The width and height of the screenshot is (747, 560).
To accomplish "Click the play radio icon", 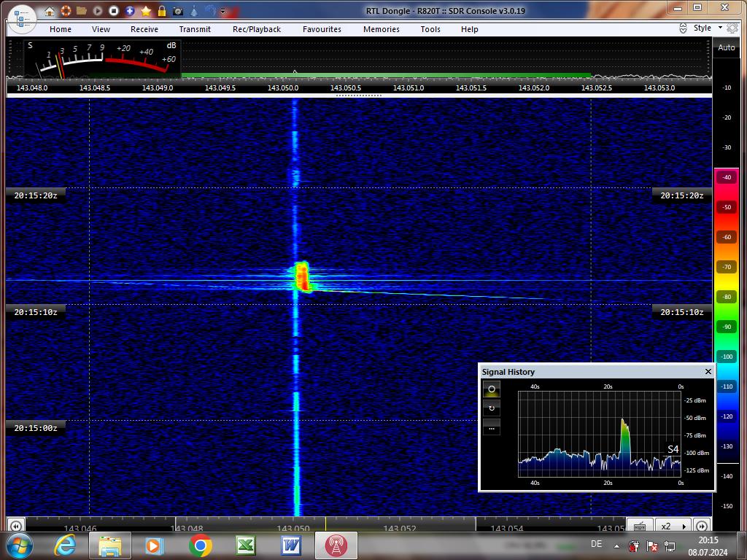I will coord(98,11).
